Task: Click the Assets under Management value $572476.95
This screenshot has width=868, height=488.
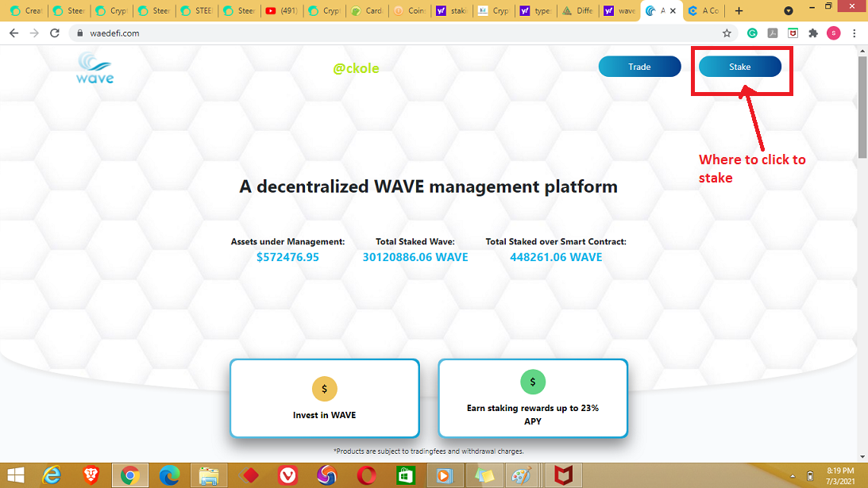Action: tap(287, 257)
